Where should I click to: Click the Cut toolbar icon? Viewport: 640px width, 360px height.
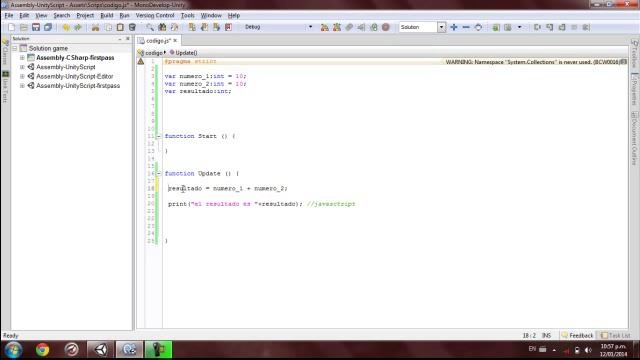point(96,27)
